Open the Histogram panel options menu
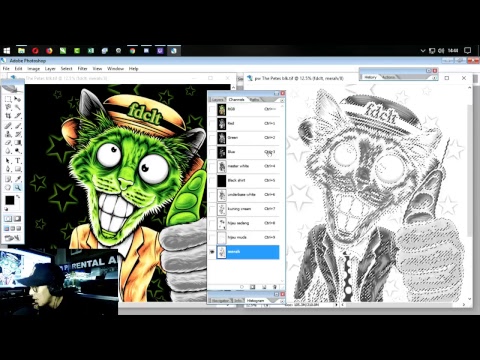480x360 pixels. click(x=282, y=301)
